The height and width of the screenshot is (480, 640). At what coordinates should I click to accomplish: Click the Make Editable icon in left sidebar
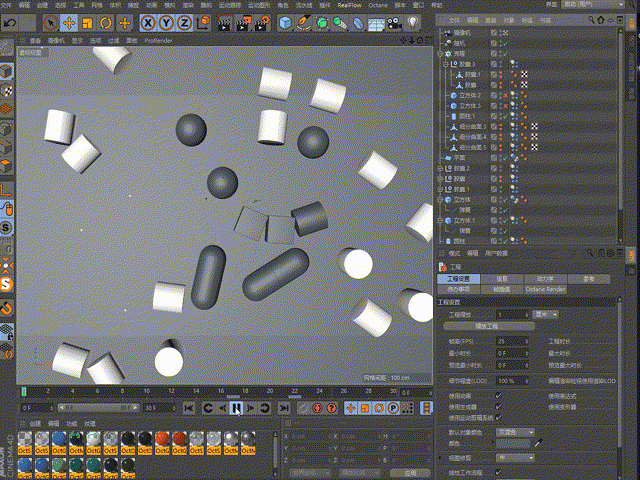click(7, 49)
